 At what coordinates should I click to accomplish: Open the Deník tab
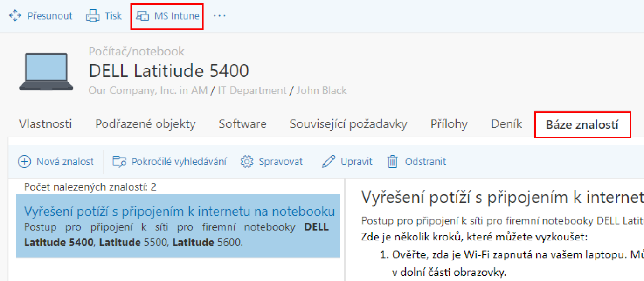pos(506,124)
